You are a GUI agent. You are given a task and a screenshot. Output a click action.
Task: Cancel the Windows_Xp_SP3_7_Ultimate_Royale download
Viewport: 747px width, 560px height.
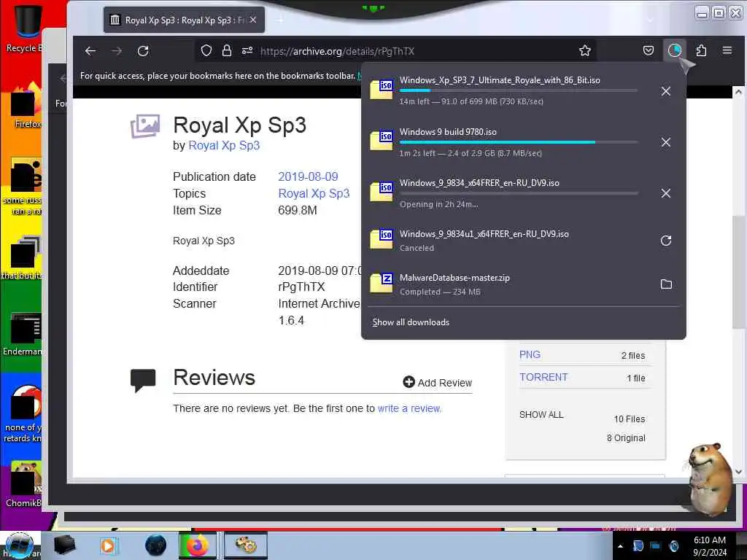point(666,91)
